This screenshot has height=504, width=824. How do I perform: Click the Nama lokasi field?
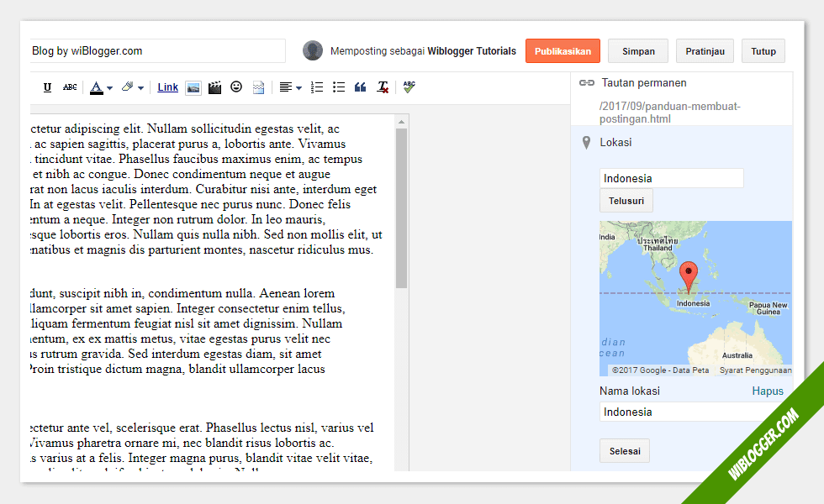(x=691, y=412)
